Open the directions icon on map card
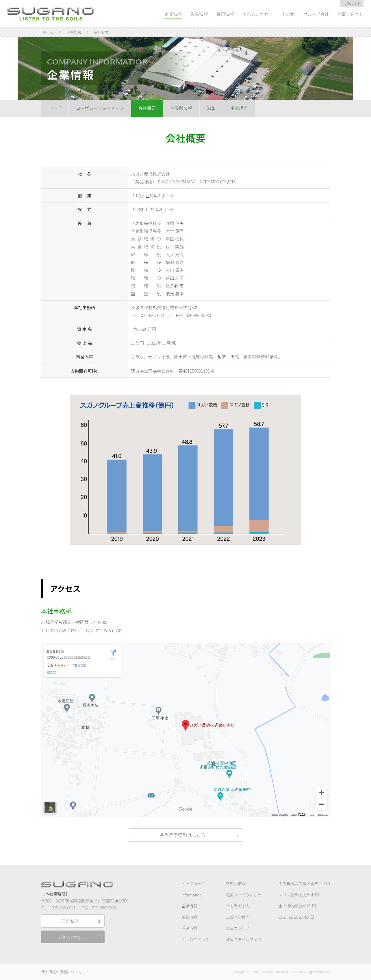 pyautogui.click(x=113, y=653)
